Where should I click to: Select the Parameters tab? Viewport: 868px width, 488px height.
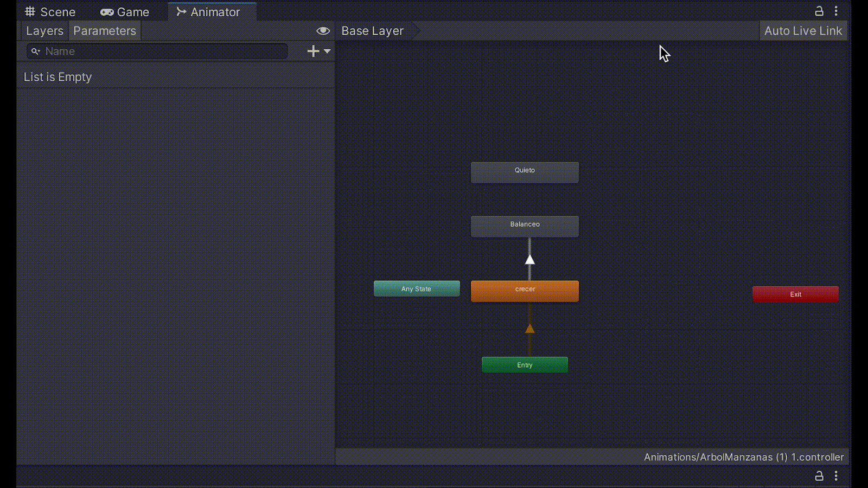pyautogui.click(x=105, y=31)
